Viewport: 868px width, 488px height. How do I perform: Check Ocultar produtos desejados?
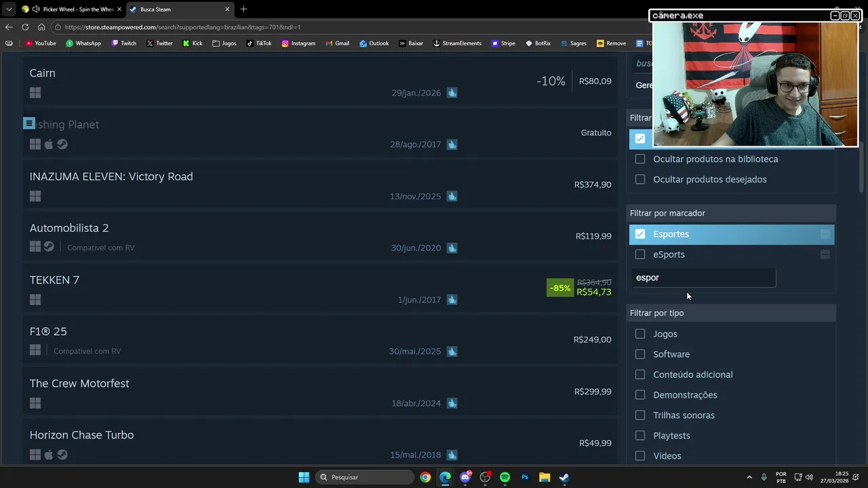pos(640,180)
